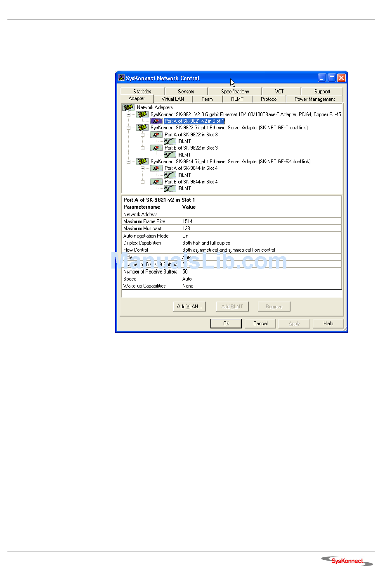
Task: Collapse the SK-9822 Gigabit adapter node
Action: coord(129,128)
